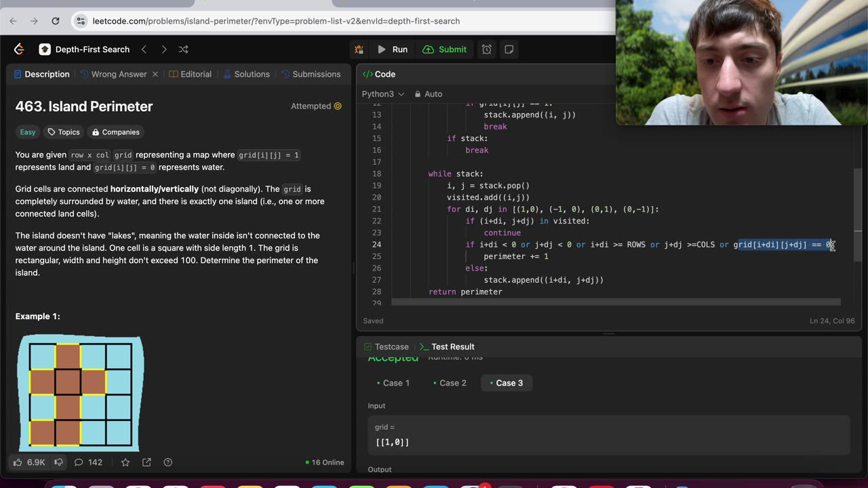The width and height of the screenshot is (868, 488).
Task: Show Companies tag
Action: 115,132
